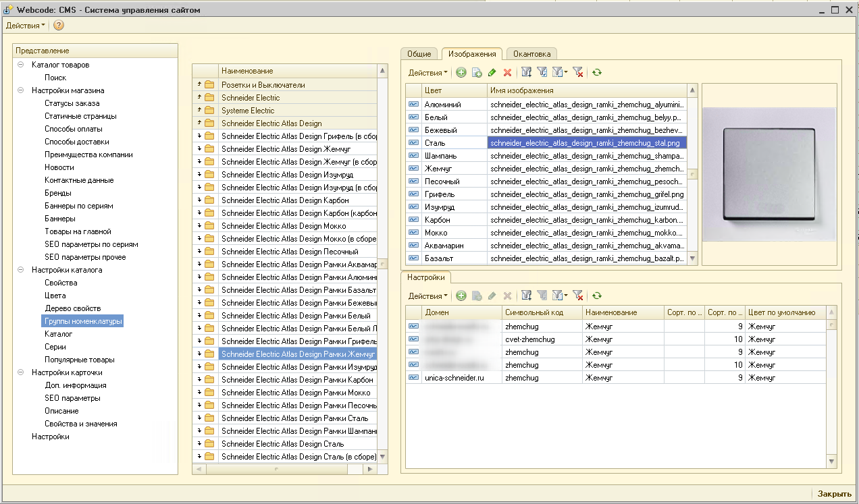The image size is (859, 504).
Task: Open the top Действия menu under title bar
Action: click(x=26, y=25)
